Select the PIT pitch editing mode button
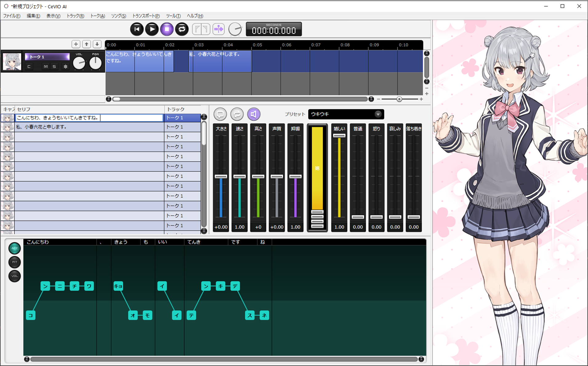Image resolution: width=588 pixels, height=366 pixels. click(14, 262)
